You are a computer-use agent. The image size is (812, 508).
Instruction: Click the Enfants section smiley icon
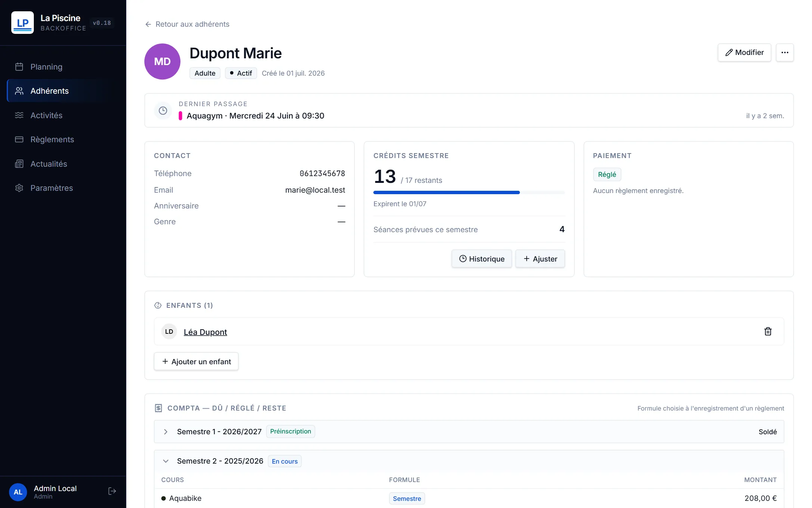coord(158,305)
